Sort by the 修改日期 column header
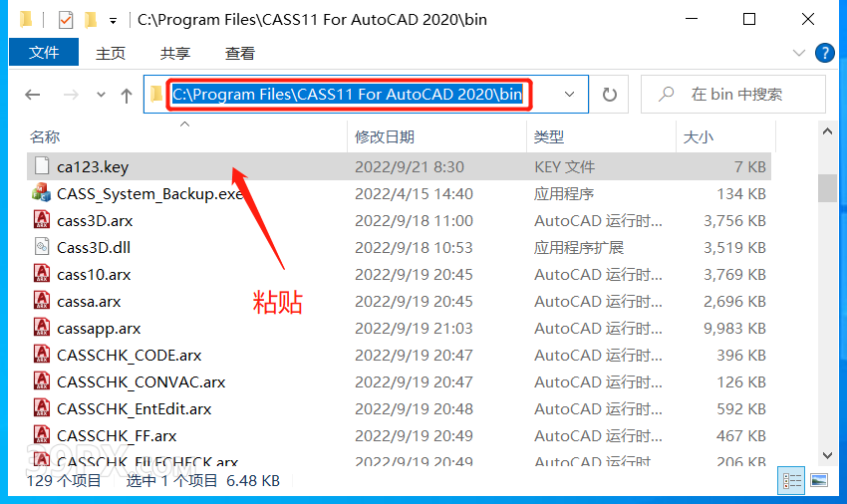This screenshot has width=847, height=504. 385,137
